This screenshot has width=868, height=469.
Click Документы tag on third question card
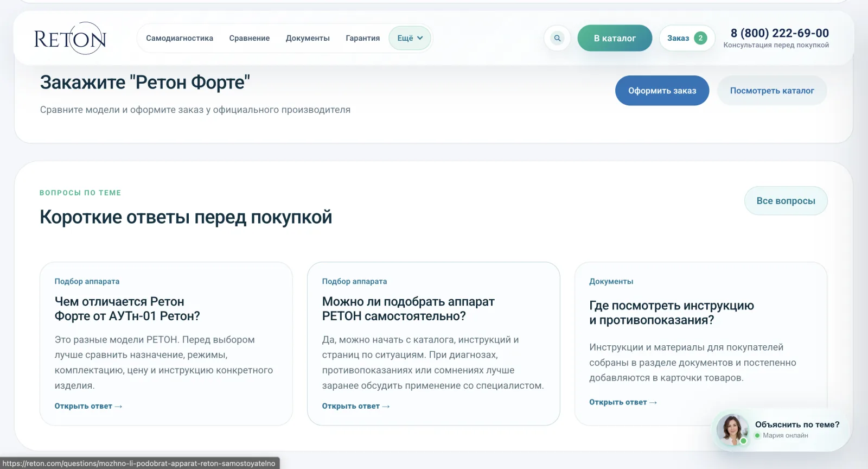[611, 281]
